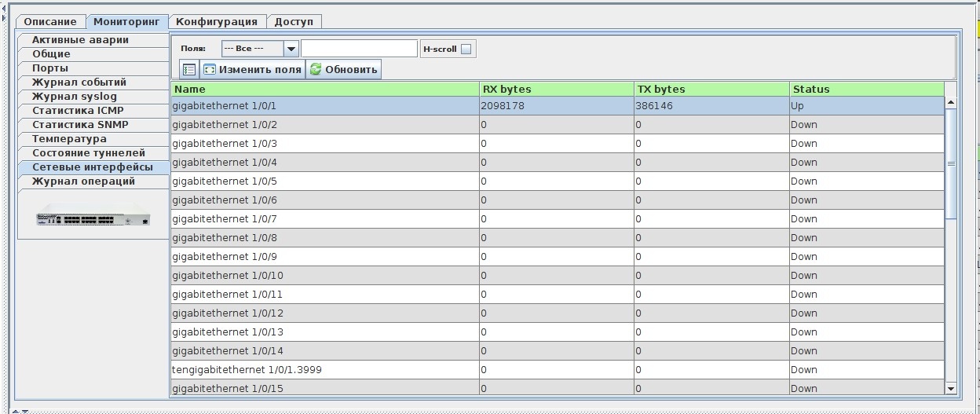Open the Описание tab
This screenshot has width=980, height=414.
pos(50,21)
